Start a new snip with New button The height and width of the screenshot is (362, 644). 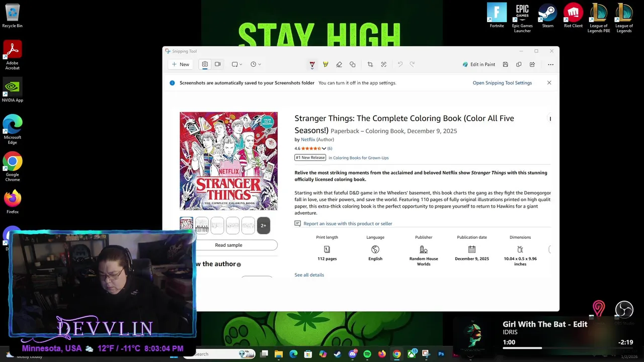(180, 64)
